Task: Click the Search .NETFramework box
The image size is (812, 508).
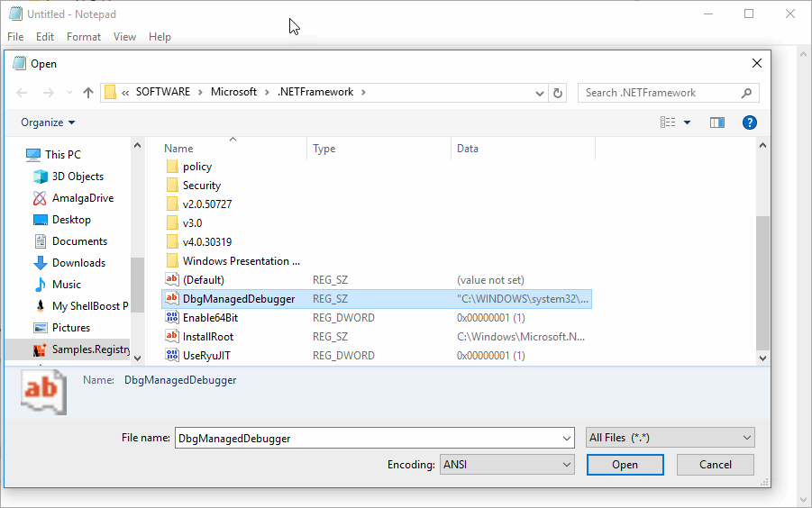Action: point(669,93)
